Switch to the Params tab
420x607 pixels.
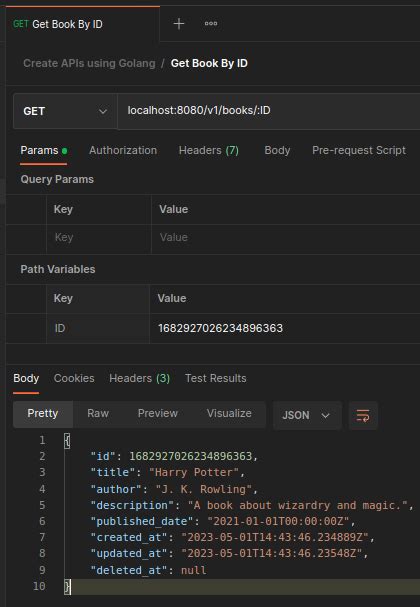43,151
